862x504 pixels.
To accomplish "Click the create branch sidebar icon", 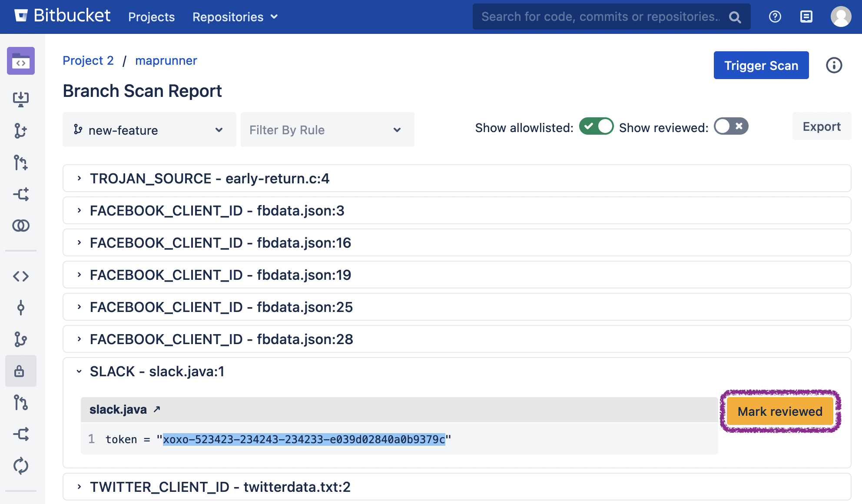I will (x=20, y=130).
